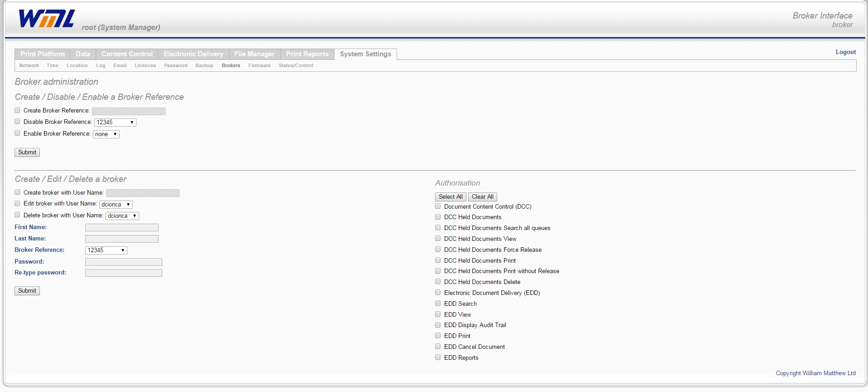Check Edit broker with User Name
Viewport: 868px width, 392px height.
(17, 204)
